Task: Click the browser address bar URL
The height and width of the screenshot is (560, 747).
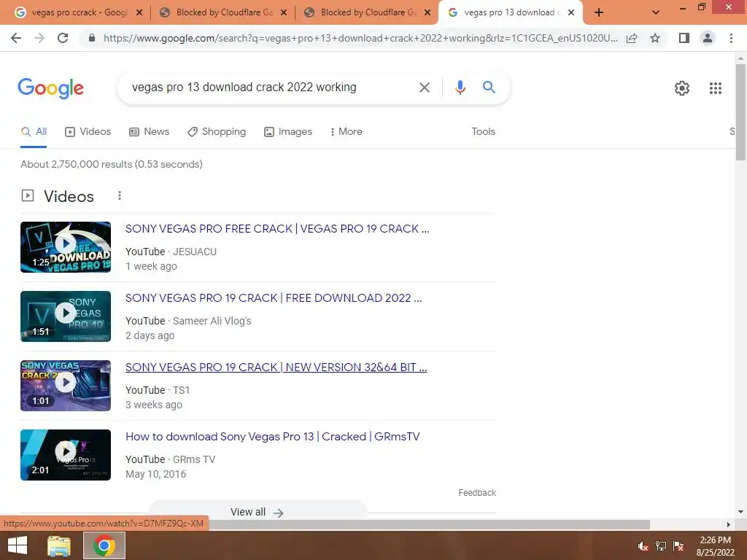Action: point(360,38)
